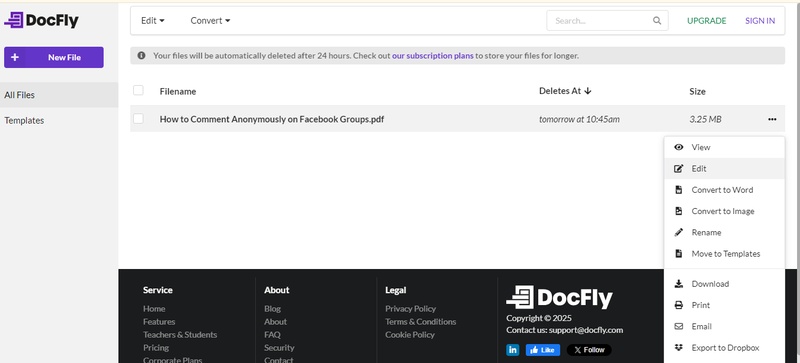
Task: Choose Export to Dropbox option
Action: pos(724,348)
